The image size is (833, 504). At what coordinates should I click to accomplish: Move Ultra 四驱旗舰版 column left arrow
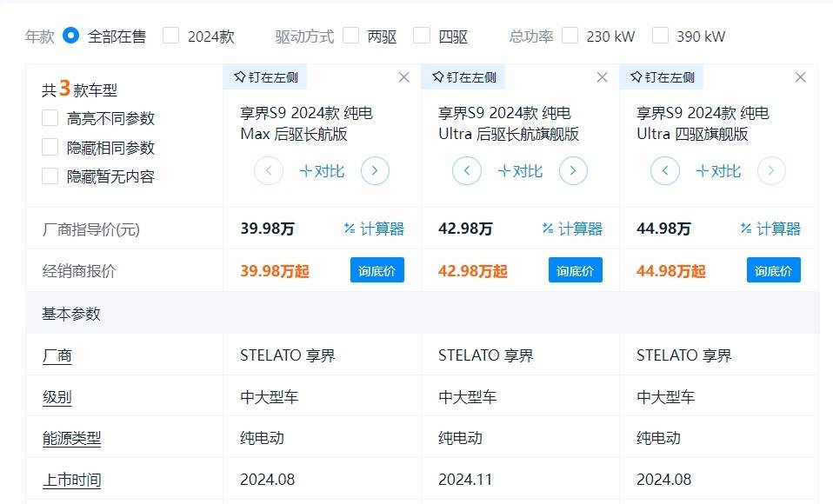[665, 171]
